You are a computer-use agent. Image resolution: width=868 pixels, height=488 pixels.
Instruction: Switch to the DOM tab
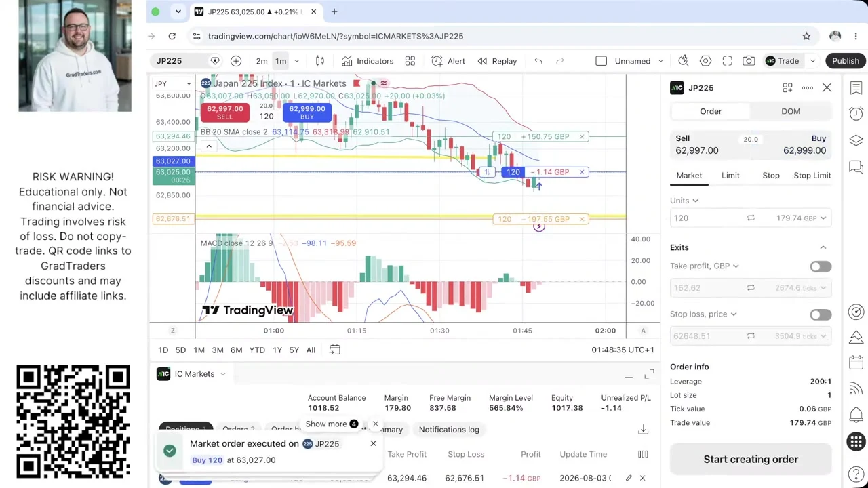[791, 111]
